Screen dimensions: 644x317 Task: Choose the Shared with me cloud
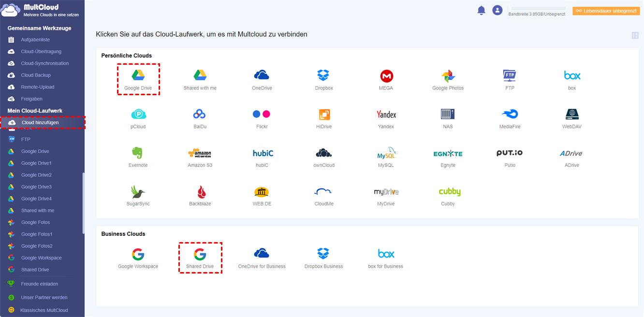tap(200, 75)
